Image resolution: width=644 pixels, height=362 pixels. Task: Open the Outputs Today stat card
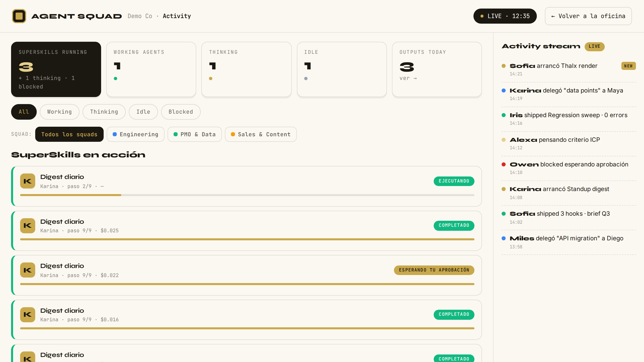[x=437, y=69]
